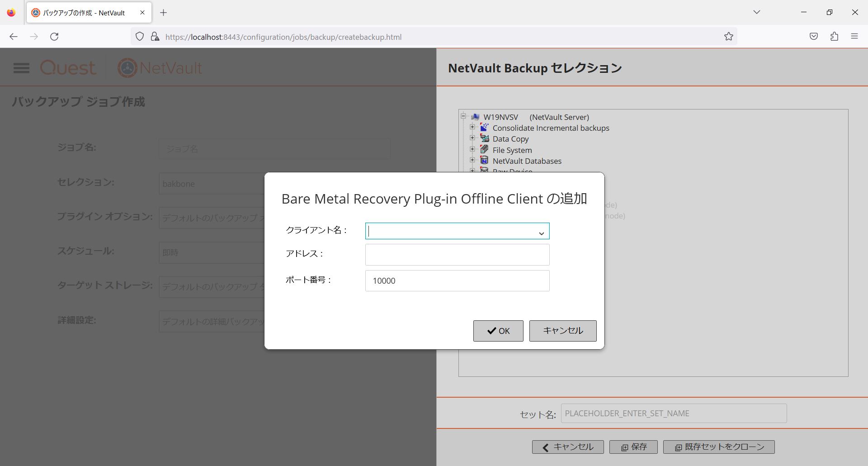Click the save to Pocket icon

[814, 37]
